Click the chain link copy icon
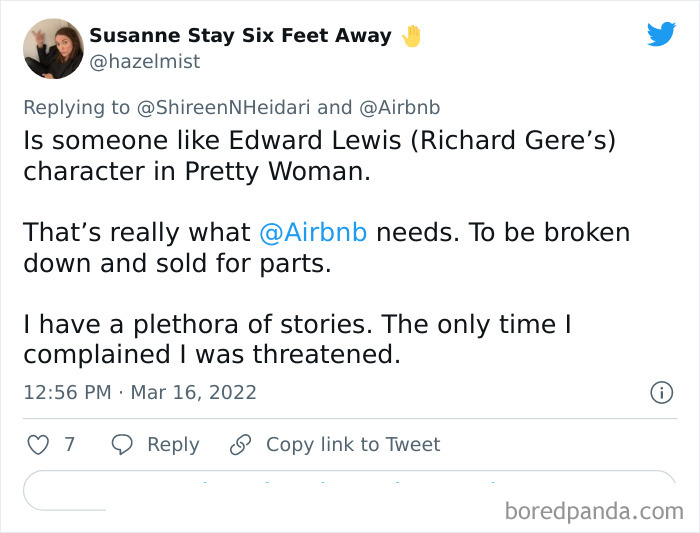This screenshot has height=533, width=700. (239, 444)
